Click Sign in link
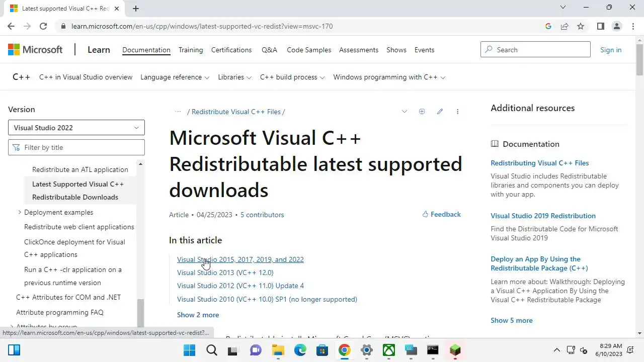Screen dimensions: 644x362 coord(611,50)
